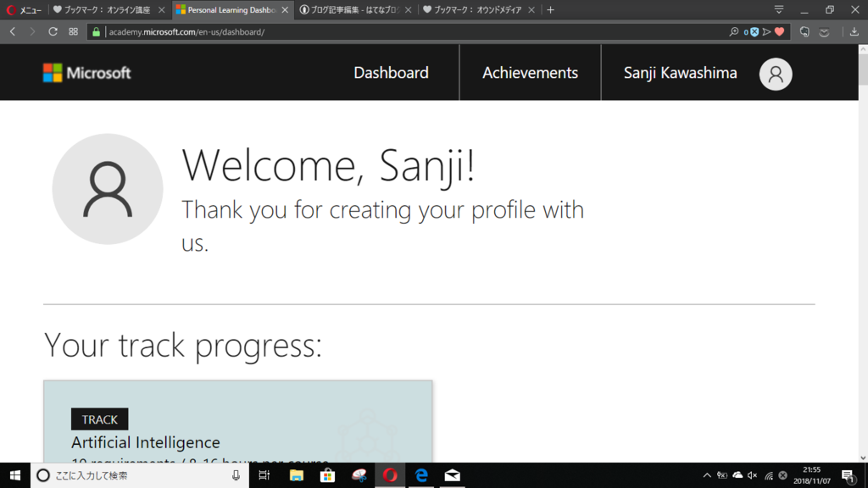Switch to ブックマーク：オウンドメディア tab
868x488 pixels.
[473, 10]
